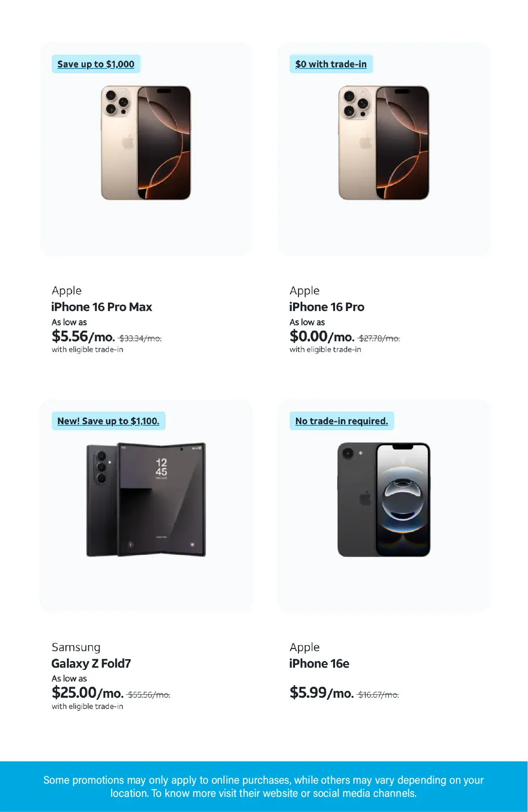528x812 pixels.
Task: Click the 'iPhone 16 Pro Max' title
Action: pos(102,307)
